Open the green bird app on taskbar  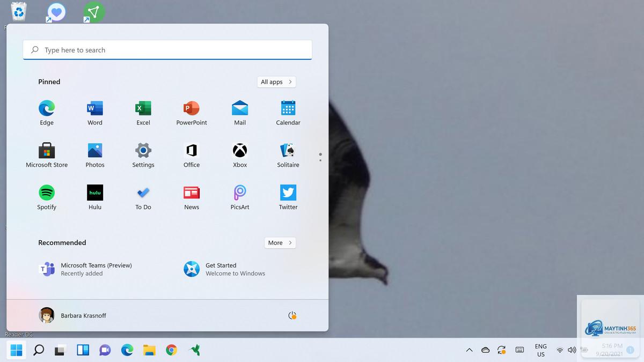pyautogui.click(x=195, y=350)
